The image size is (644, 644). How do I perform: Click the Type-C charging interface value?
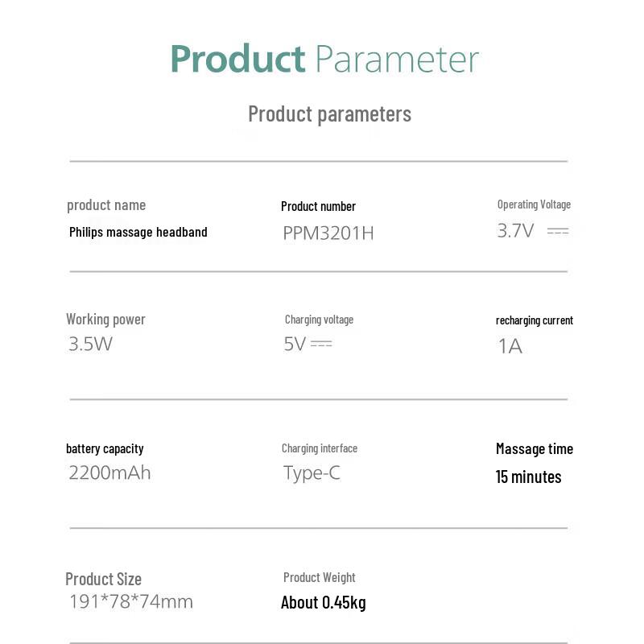click(312, 473)
